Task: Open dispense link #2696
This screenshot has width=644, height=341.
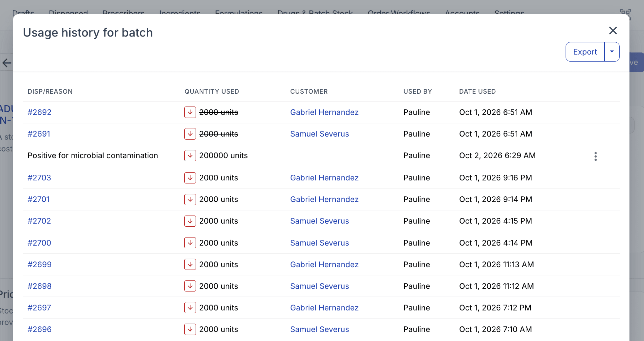Action: 40,329
